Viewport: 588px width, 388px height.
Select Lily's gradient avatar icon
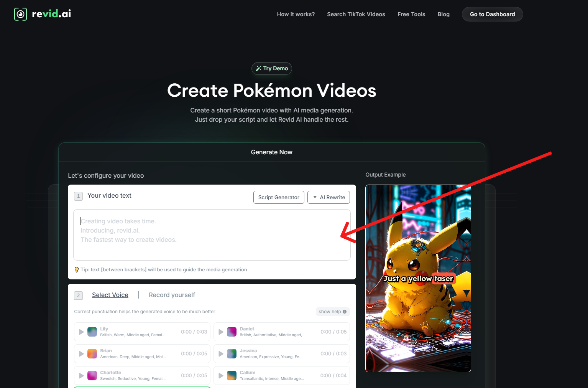92,332
